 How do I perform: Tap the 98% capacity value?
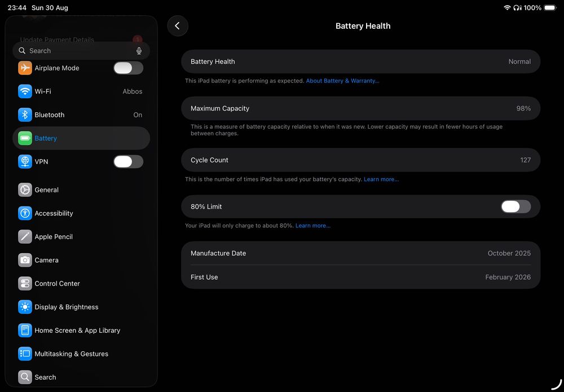point(523,108)
